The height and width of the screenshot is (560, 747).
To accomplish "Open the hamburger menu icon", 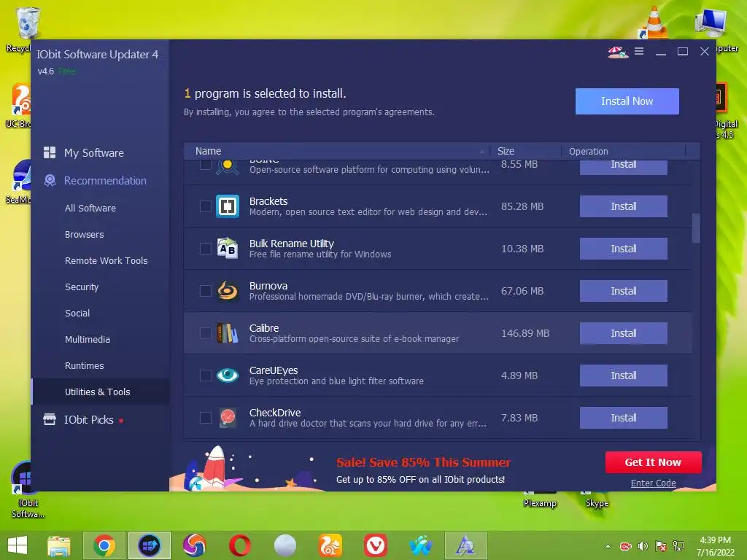I will (639, 52).
